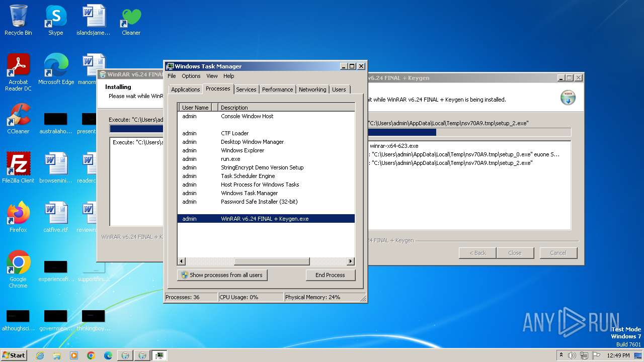Switch to the Applications tab
Screen dimensions: 644x362
coord(185,89)
